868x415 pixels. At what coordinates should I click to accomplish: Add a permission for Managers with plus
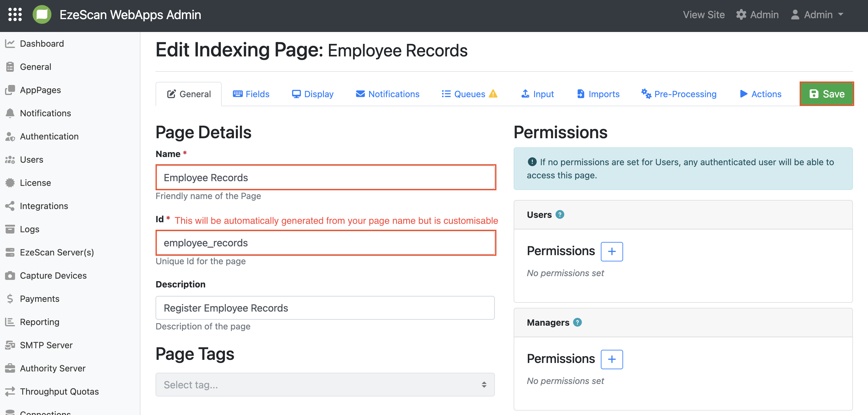point(611,359)
